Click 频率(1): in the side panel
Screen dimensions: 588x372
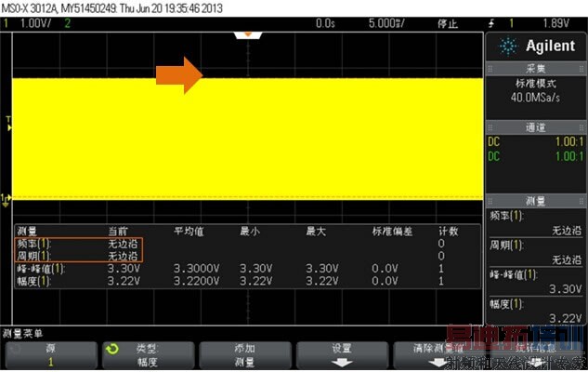click(506, 216)
